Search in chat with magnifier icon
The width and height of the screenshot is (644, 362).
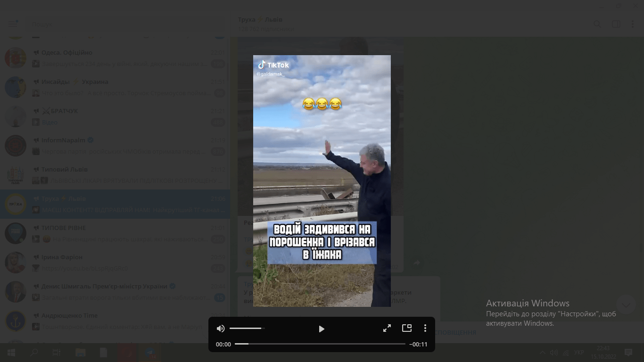point(597,24)
